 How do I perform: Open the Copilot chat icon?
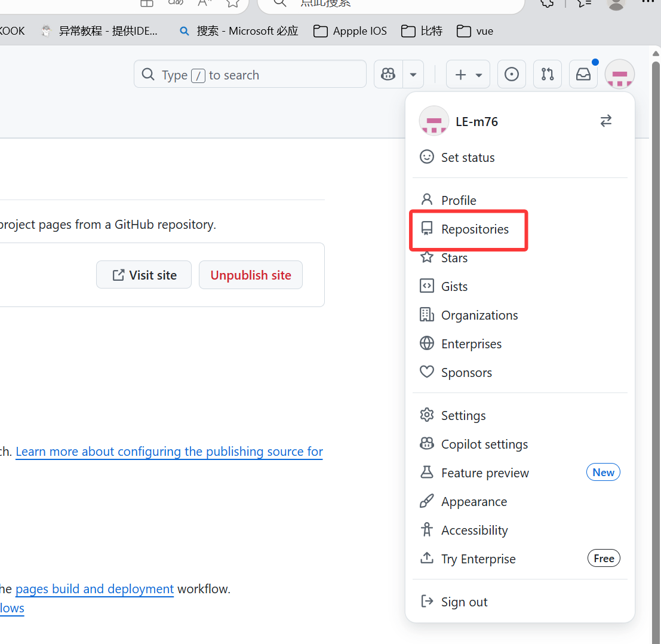[x=389, y=75]
